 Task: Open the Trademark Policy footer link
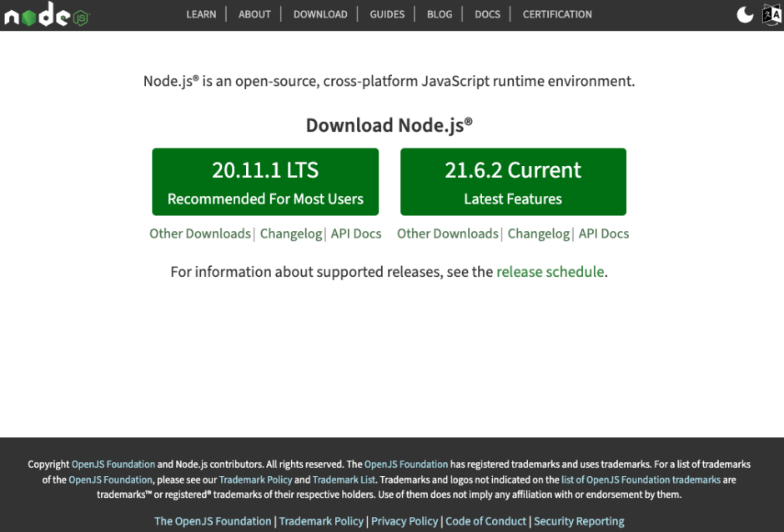click(x=321, y=521)
